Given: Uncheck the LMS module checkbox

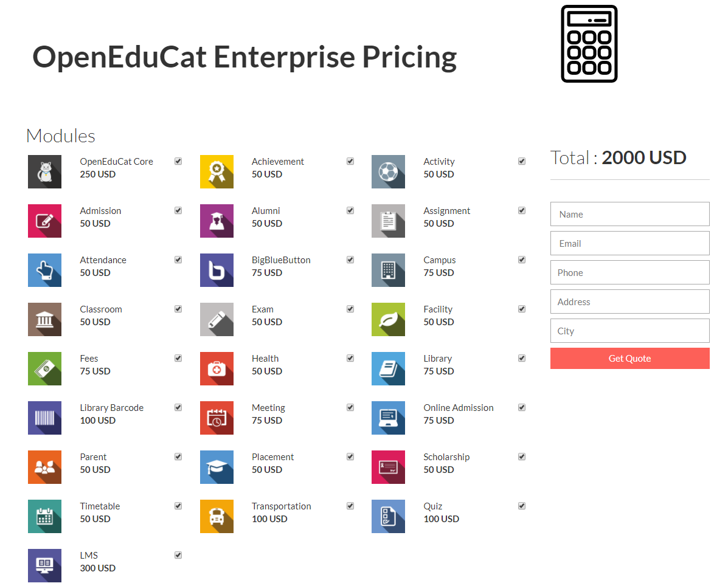Looking at the screenshot, I should coord(178,555).
